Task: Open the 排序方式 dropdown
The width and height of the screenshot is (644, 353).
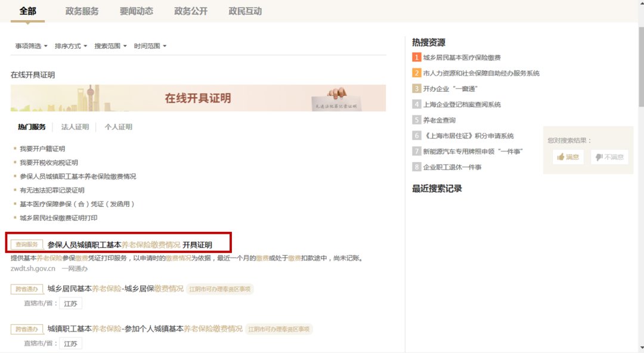Action: coord(70,46)
